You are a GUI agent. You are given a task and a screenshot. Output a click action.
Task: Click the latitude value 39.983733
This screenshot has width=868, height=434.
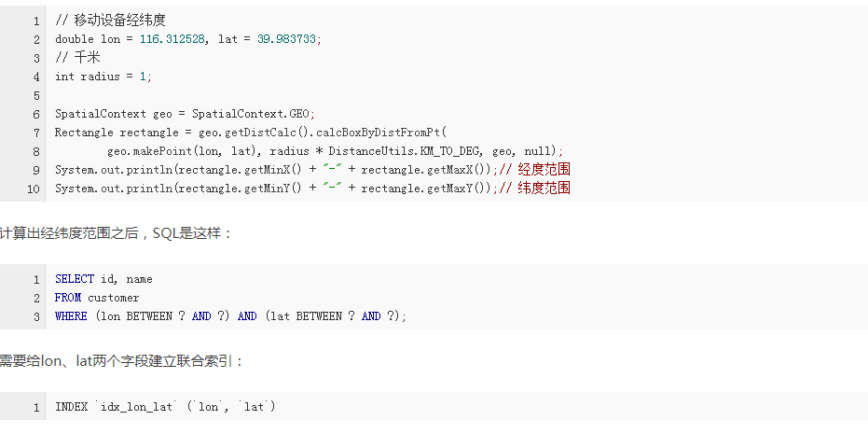tap(286, 39)
